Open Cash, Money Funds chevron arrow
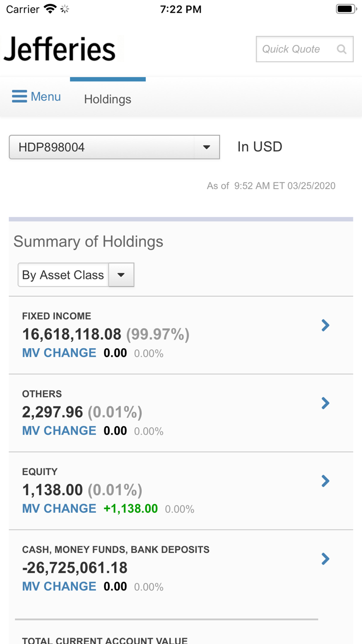 pyautogui.click(x=325, y=558)
